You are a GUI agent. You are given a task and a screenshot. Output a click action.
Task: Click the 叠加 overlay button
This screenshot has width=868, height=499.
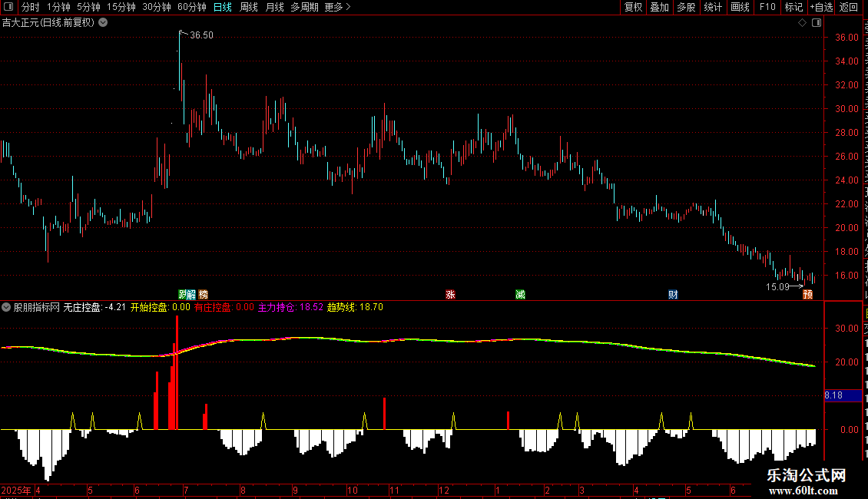[x=660, y=7]
